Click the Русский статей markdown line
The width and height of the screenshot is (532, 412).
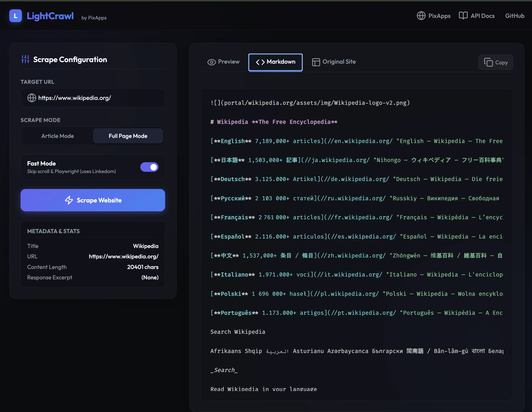[357, 198]
